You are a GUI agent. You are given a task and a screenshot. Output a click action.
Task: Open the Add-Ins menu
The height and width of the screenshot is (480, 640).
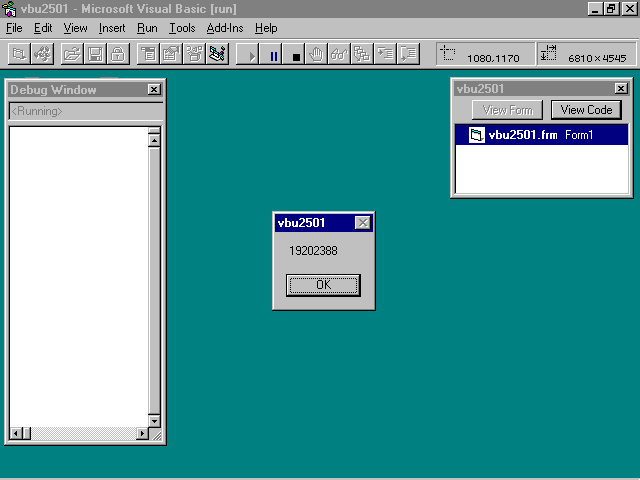point(224,28)
